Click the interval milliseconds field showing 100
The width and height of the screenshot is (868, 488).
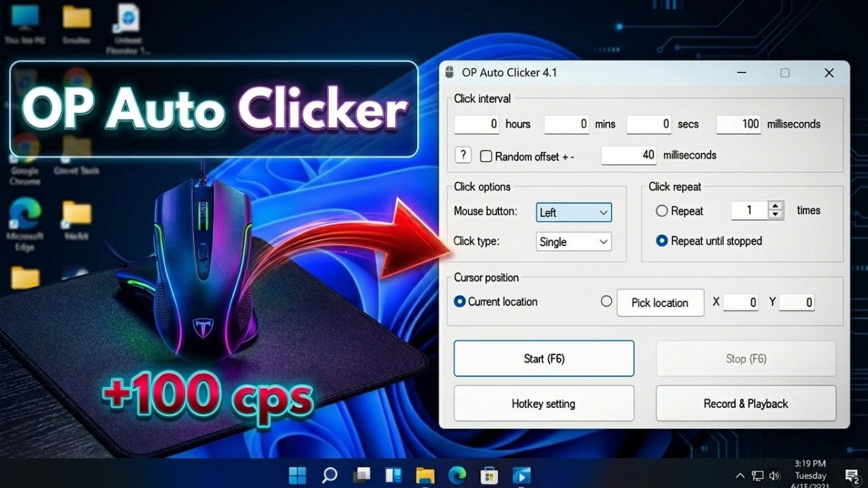point(738,124)
